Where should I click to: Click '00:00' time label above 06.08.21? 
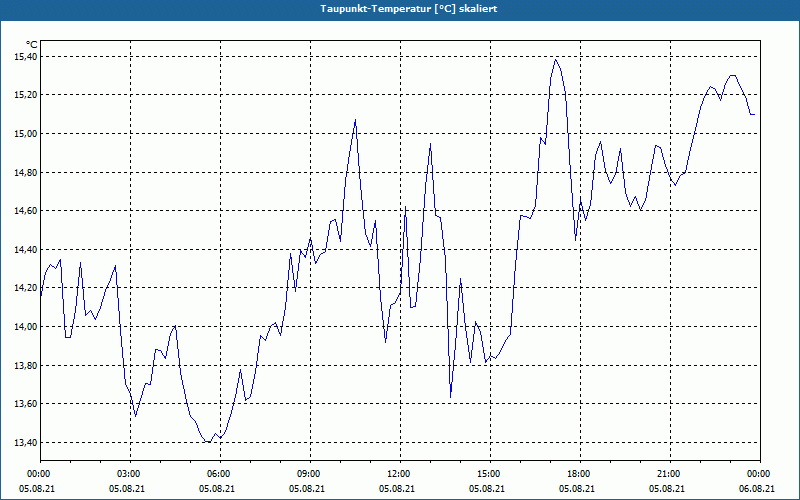tap(760, 474)
